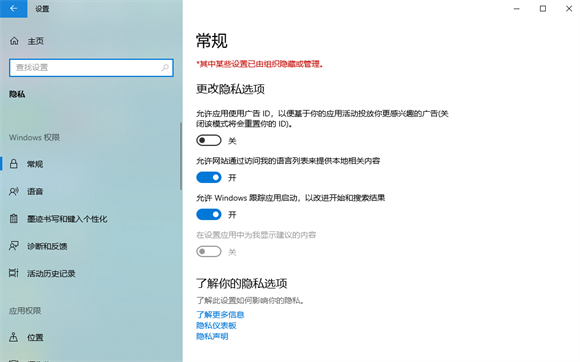Turn off the language list access toggle
This screenshot has height=362, width=580.
click(209, 177)
